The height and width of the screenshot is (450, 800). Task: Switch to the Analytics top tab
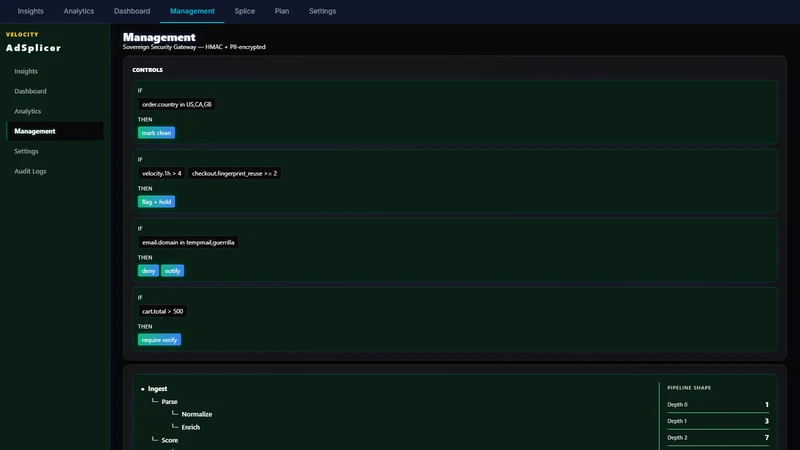point(79,11)
